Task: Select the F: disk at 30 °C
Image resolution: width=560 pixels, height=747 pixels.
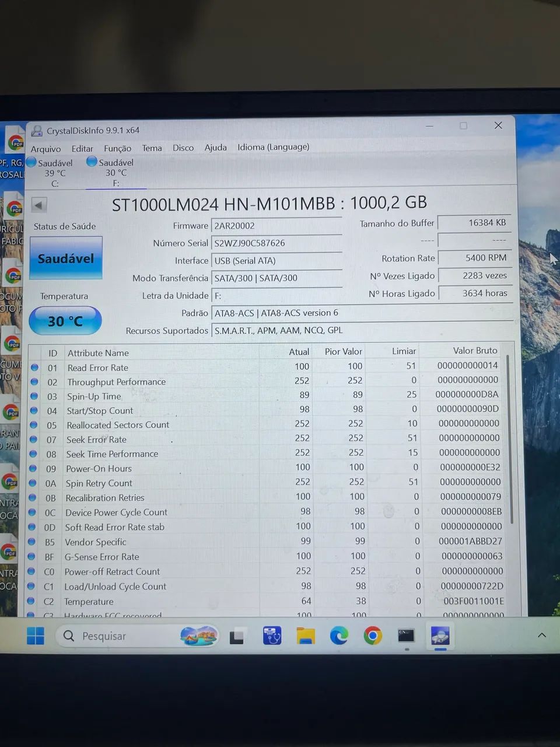Action: [116, 173]
